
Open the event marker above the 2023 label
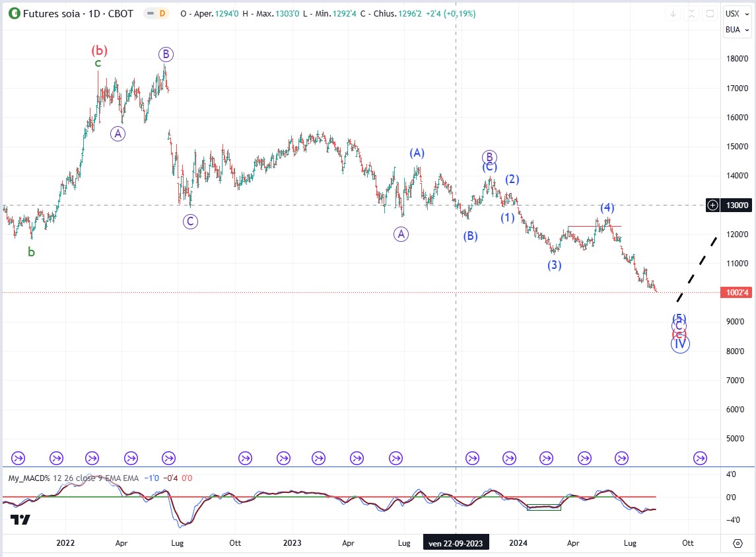283,458
